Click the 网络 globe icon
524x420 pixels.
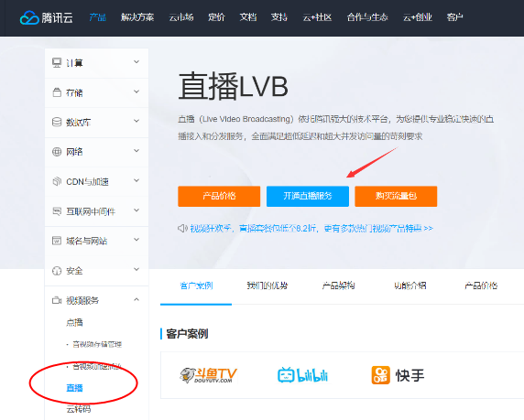pyautogui.click(x=57, y=152)
